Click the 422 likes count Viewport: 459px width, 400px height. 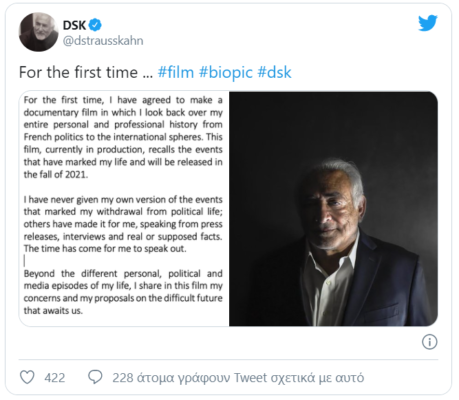pos(55,378)
